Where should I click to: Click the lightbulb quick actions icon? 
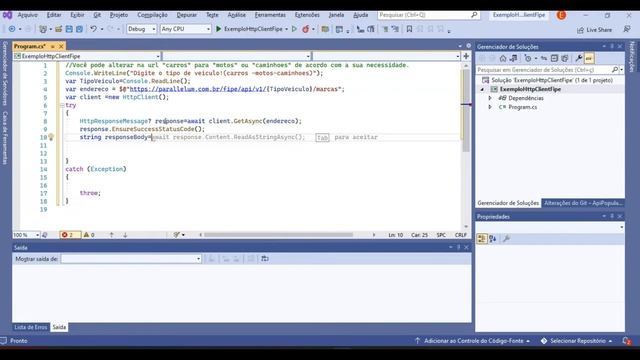(x=51, y=137)
